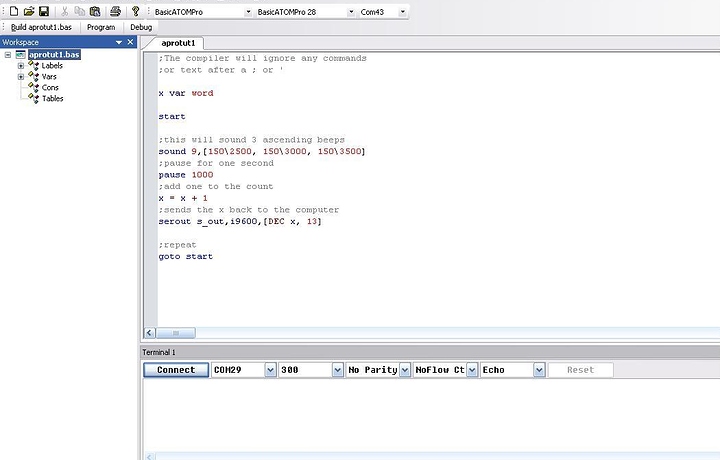Click the Connect button in terminal
Viewport: 720px width, 460px height.
176,370
